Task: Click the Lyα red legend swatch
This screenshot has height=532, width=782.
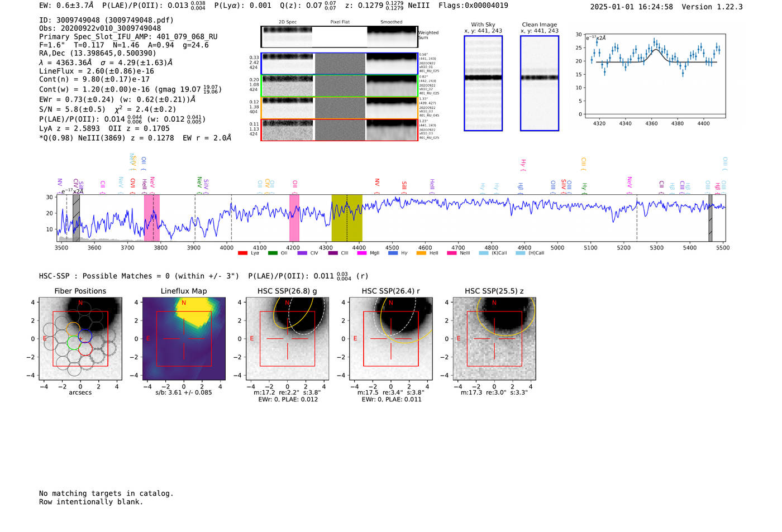Action: point(242,253)
